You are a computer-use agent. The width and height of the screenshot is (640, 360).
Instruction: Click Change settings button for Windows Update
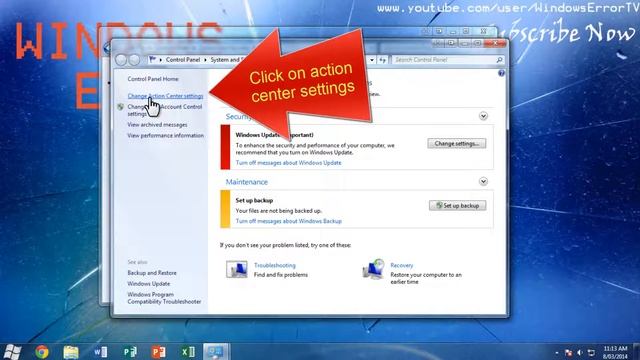[457, 143]
